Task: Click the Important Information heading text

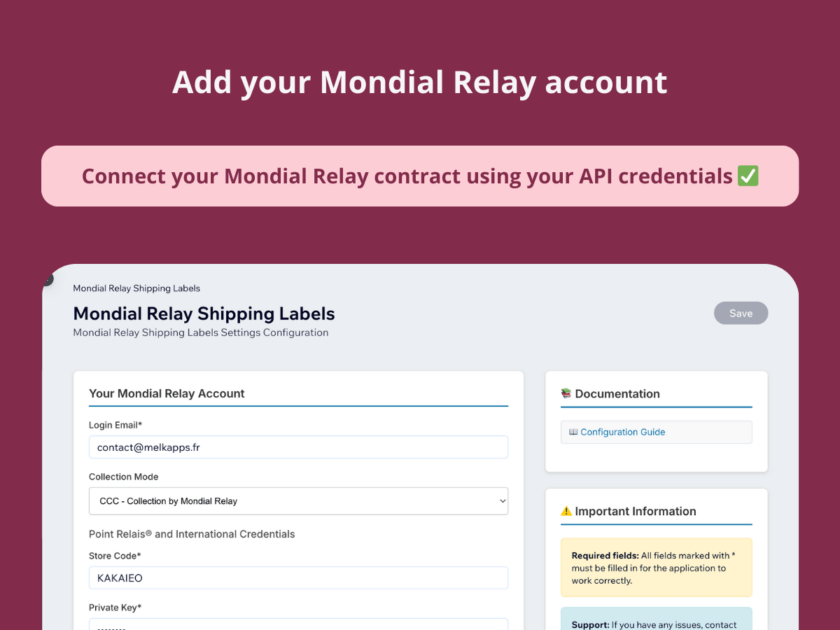Action: click(x=635, y=512)
